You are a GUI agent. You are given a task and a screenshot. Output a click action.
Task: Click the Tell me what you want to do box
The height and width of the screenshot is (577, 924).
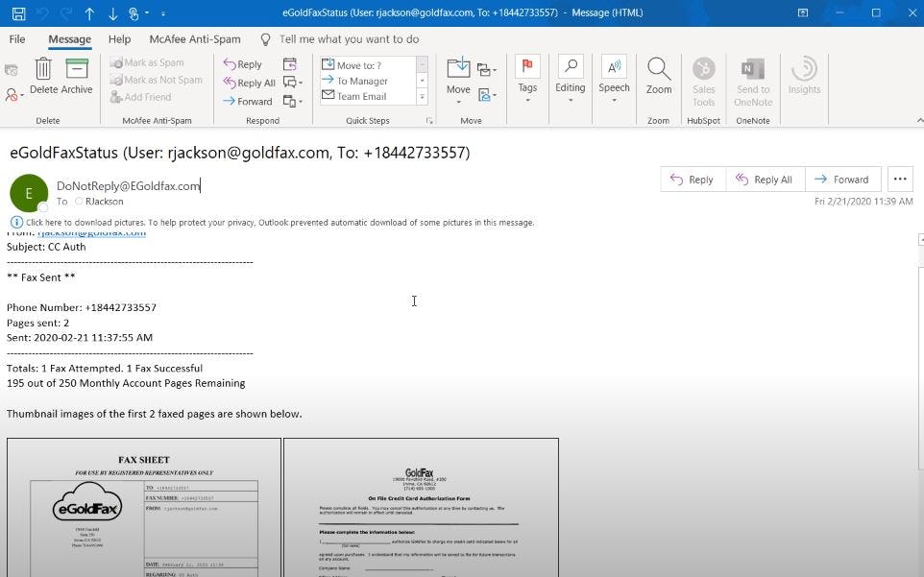coord(349,39)
